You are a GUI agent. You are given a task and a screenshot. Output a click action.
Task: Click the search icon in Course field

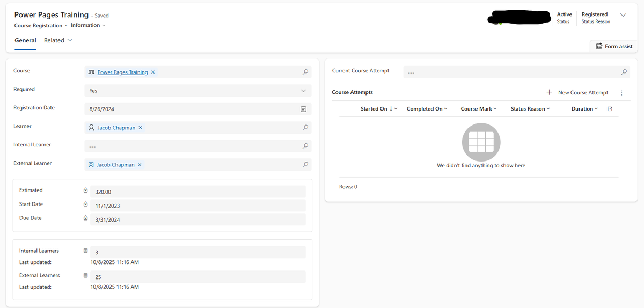tap(305, 72)
